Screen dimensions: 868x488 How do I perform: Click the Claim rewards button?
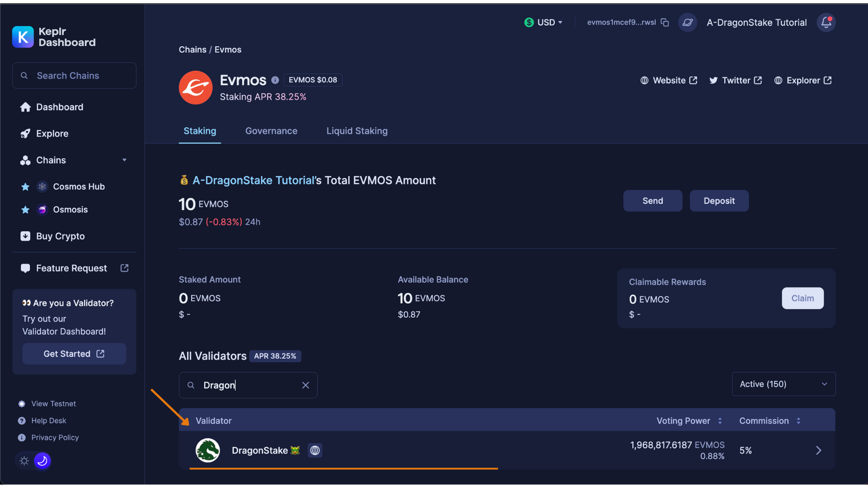pos(802,298)
